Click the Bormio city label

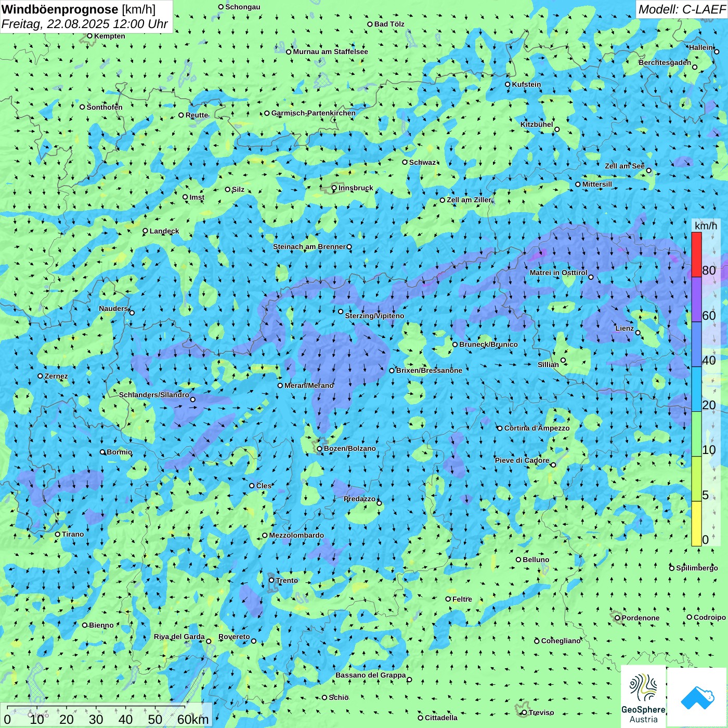[119, 452]
